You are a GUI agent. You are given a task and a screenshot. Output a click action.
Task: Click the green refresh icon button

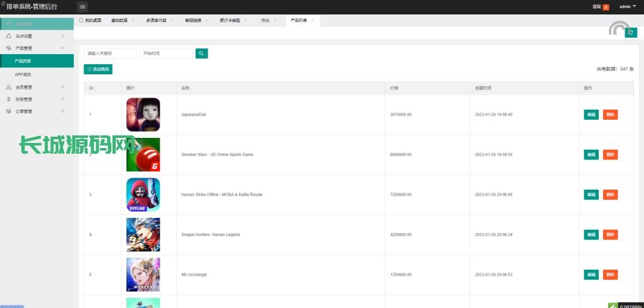point(630,33)
